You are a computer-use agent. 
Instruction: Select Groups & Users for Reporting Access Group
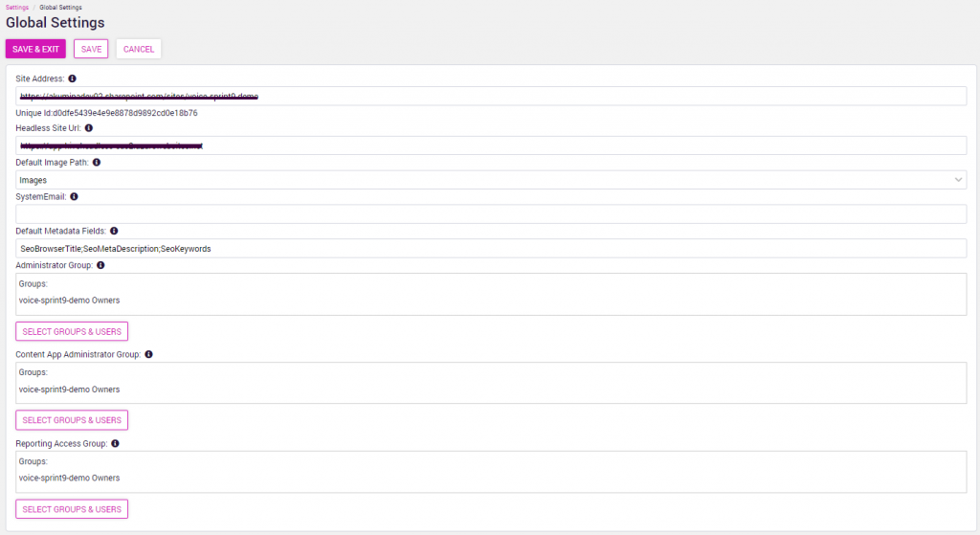(72, 509)
